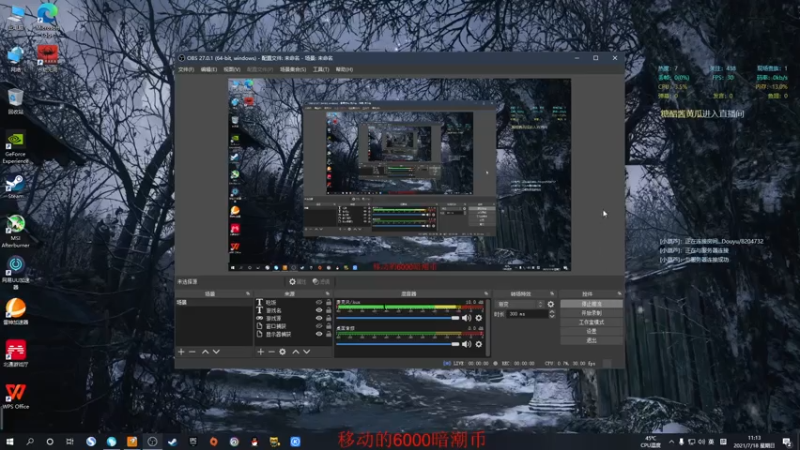Open the MSI Afterburner desktop shortcut
Screen dimensions: 800x450
point(15,231)
